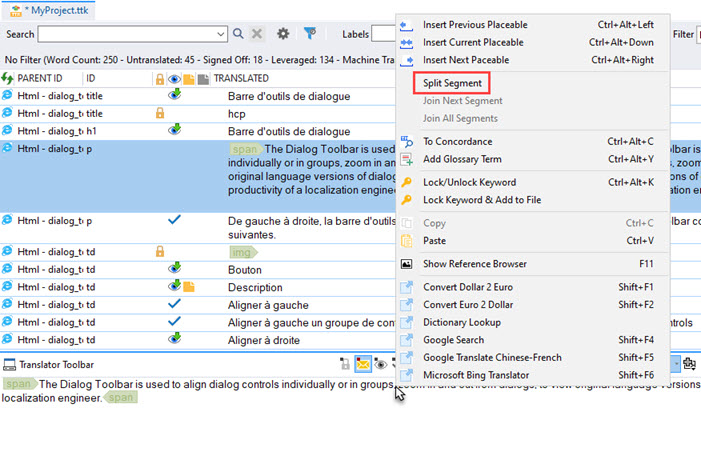701x452 pixels.
Task: Choose Add Glossary Term menu entry
Action: [462, 159]
